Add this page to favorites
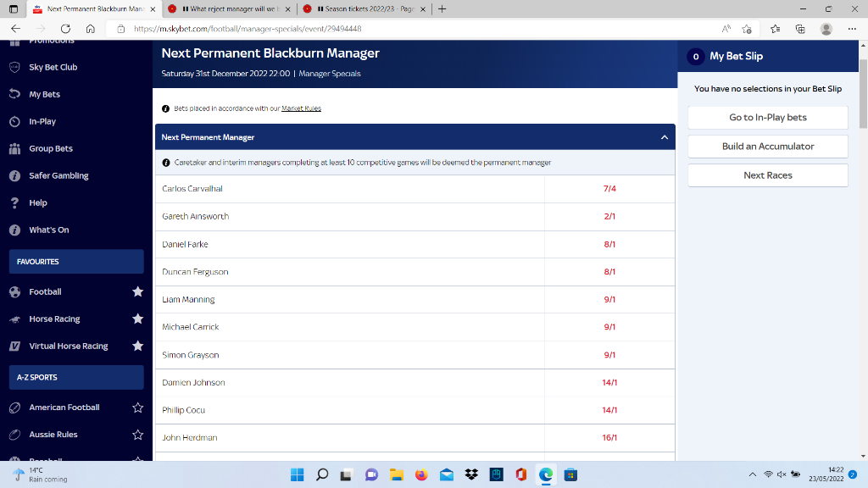Screen dimensions: 868x488 [x=747, y=29]
